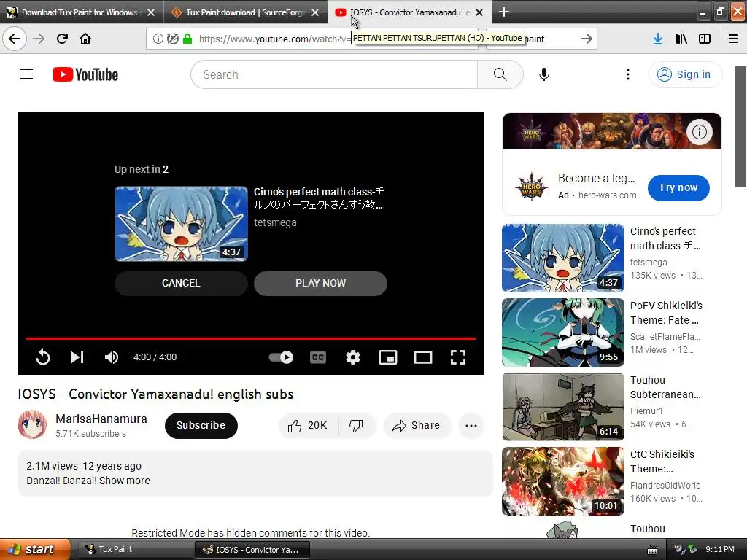Toggle the Firefox sidebar view
Image resolution: width=747 pixels, height=560 pixels.
point(705,39)
